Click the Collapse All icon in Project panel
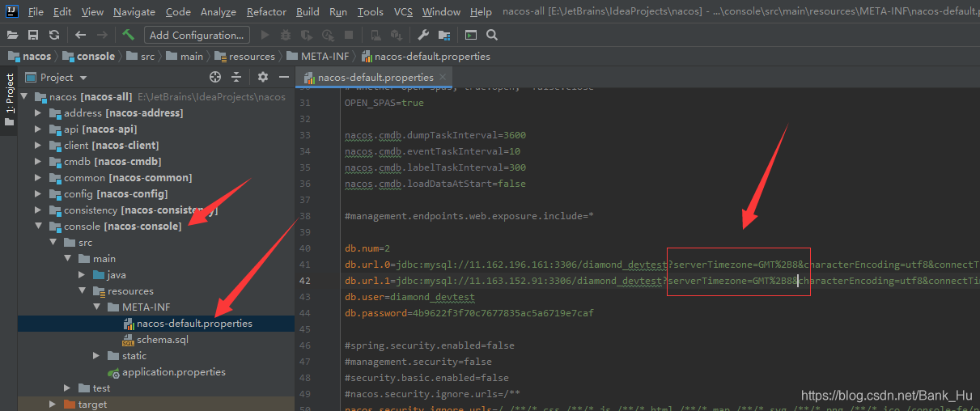Viewport: 980px width, 411px height. pos(236,77)
